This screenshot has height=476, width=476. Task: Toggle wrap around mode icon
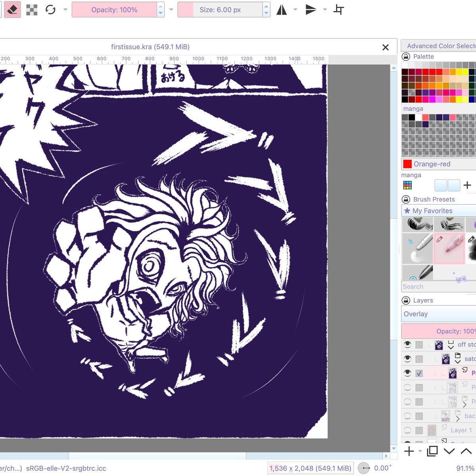pos(339,10)
